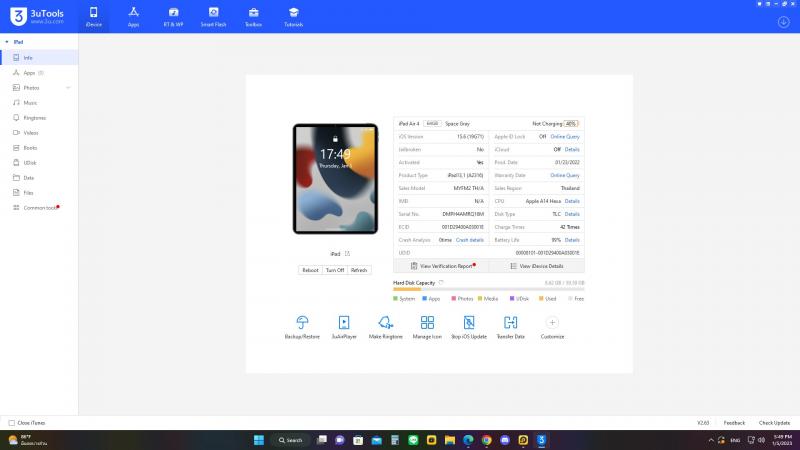Open iCloud Details link
This screenshot has height=450, width=800.
coord(572,149)
